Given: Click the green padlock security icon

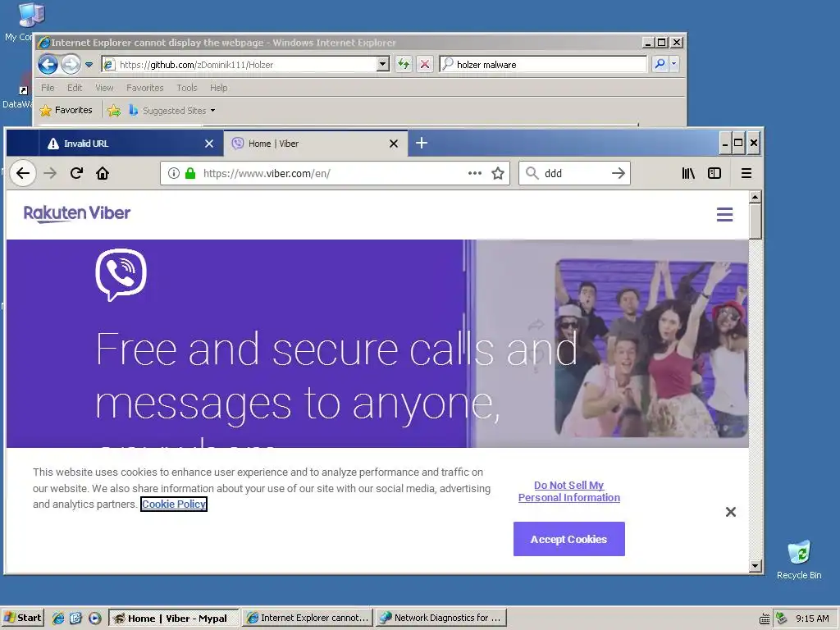Looking at the screenshot, I should click(x=189, y=173).
